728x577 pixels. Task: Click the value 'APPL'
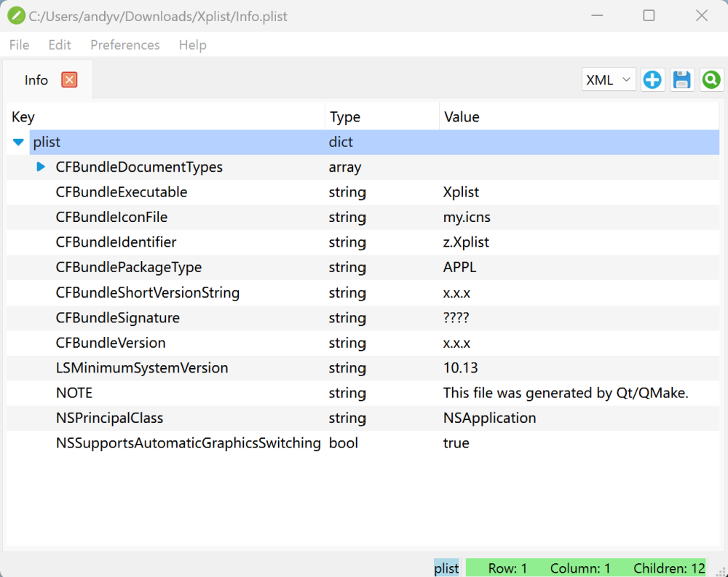(459, 267)
